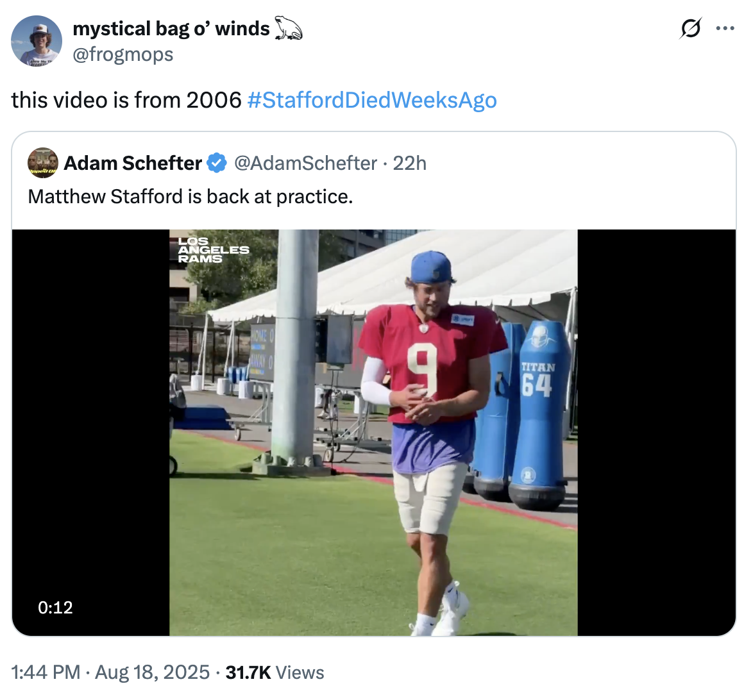Open the hashtag #StaffordDiedWeeksAgo

coord(372,100)
